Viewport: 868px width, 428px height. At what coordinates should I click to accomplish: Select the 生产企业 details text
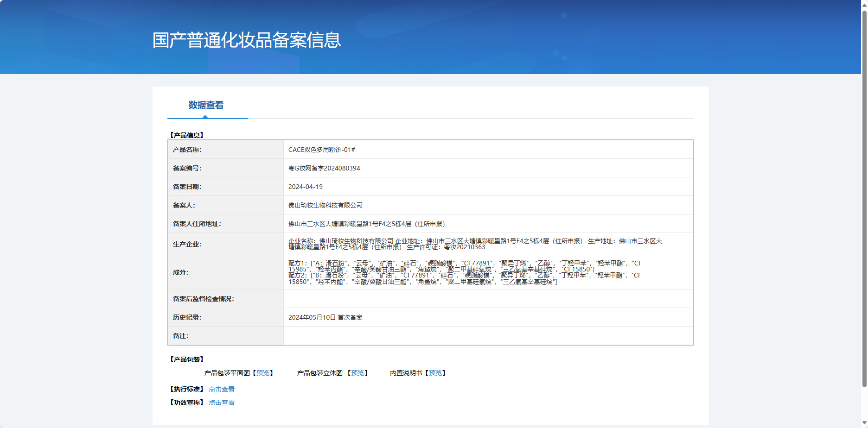475,244
